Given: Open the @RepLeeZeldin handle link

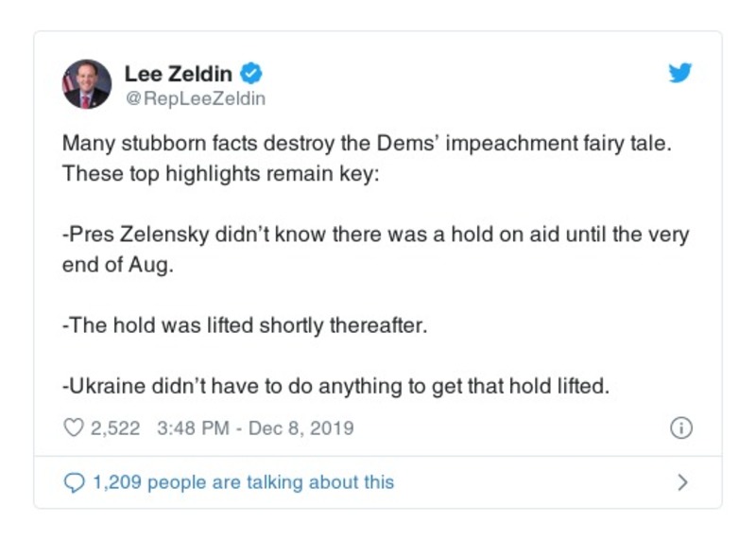Looking at the screenshot, I should point(195,98).
